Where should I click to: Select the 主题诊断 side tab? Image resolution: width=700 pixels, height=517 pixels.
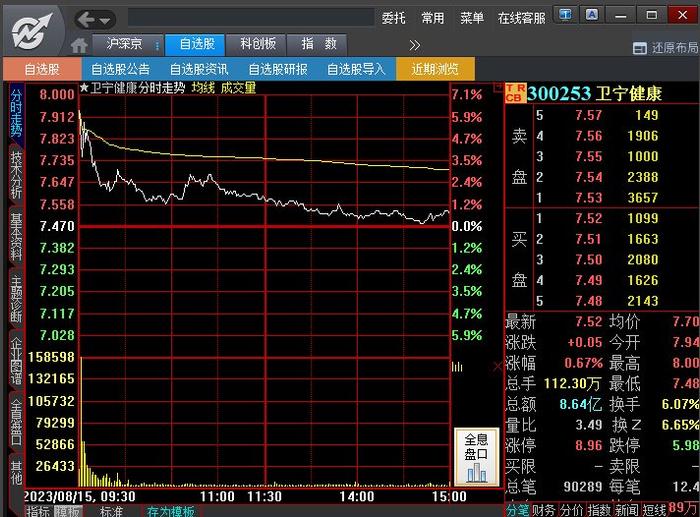click(x=17, y=298)
